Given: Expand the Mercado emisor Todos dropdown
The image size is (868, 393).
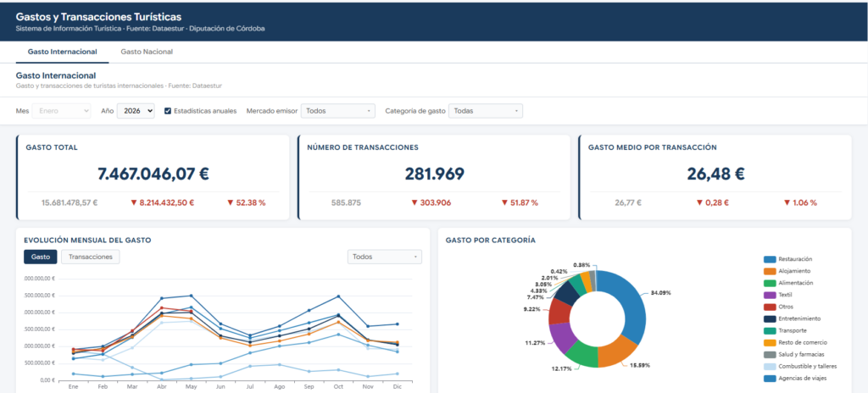Looking at the screenshot, I should click(x=337, y=111).
